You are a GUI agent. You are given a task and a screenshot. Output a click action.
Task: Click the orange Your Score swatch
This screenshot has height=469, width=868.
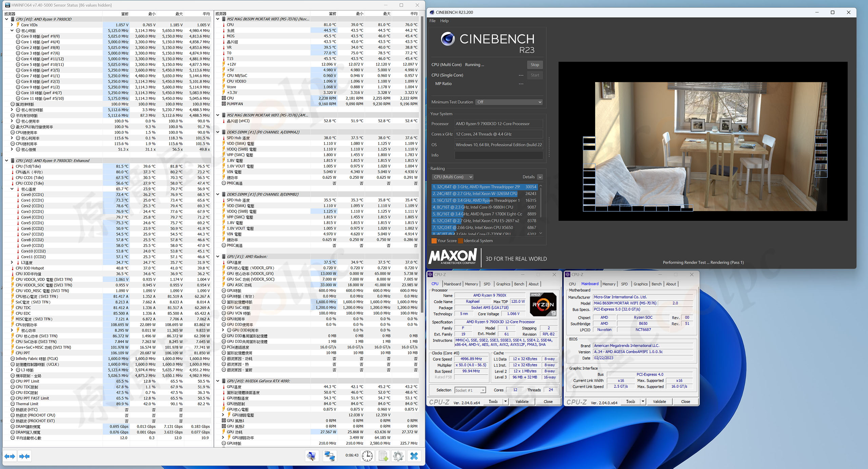pos(434,241)
